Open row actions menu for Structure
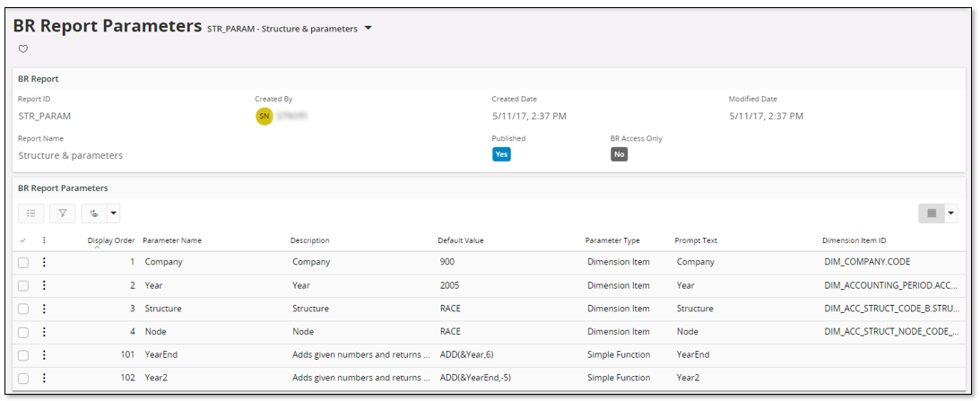 tap(44, 309)
